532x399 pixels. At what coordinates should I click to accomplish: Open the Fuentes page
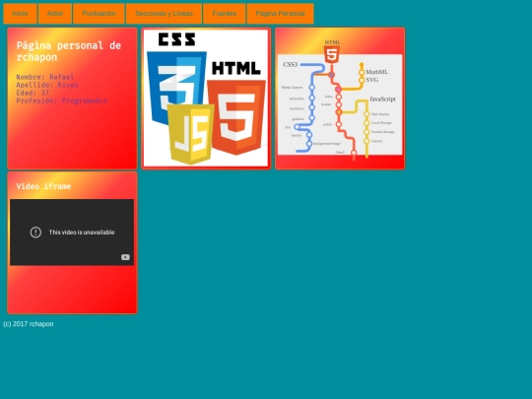point(225,14)
